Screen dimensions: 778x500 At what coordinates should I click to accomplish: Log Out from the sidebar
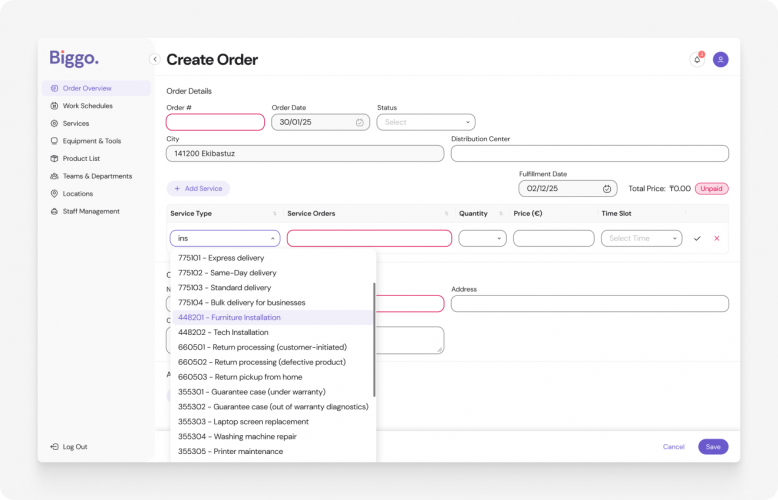click(x=69, y=447)
